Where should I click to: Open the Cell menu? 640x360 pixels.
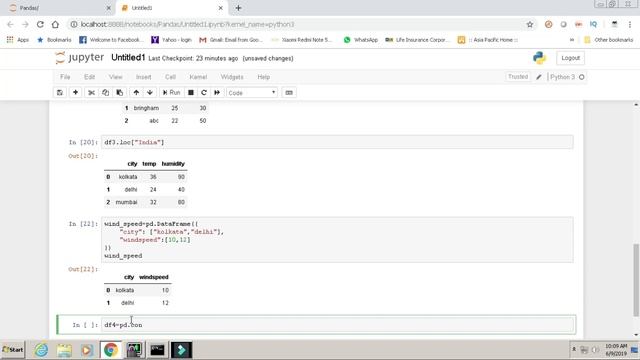[170, 77]
